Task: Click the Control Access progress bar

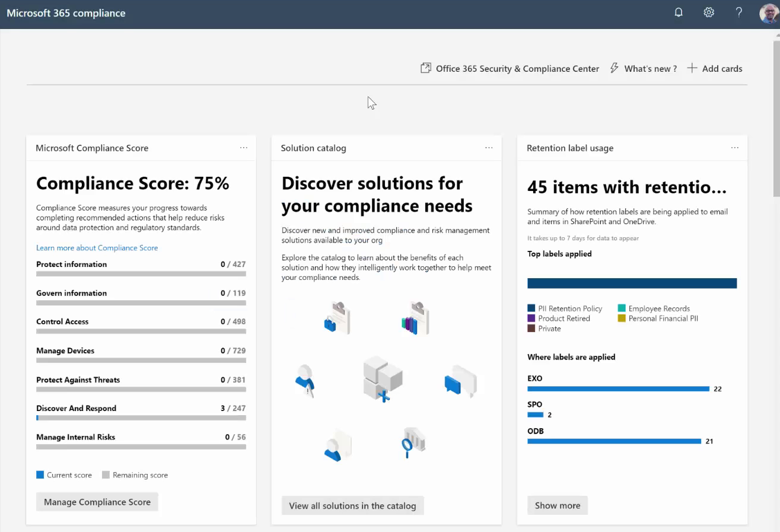Action: (141, 332)
